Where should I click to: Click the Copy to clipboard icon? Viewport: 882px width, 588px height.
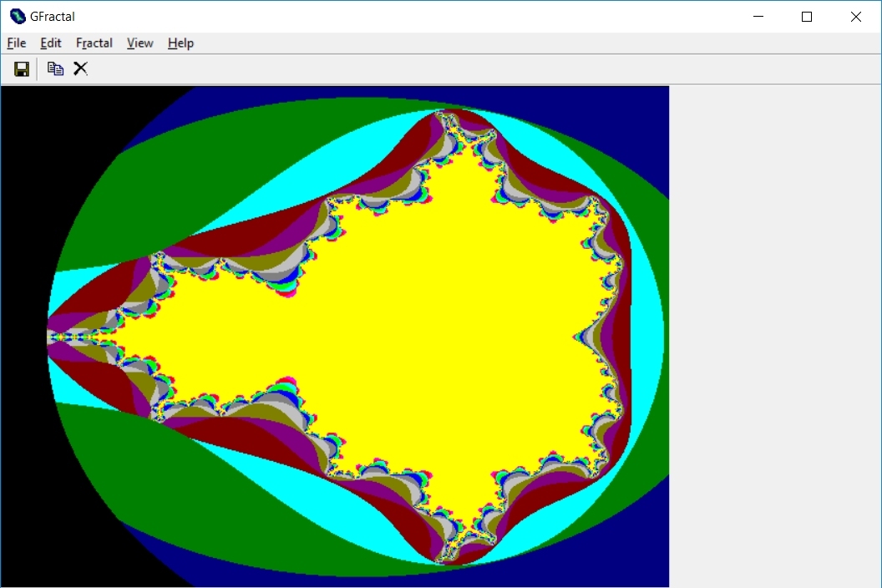[x=55, y=68]
